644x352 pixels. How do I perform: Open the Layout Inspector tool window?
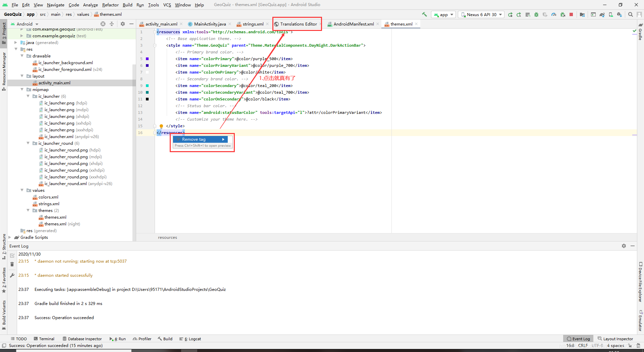coord(615,339)
